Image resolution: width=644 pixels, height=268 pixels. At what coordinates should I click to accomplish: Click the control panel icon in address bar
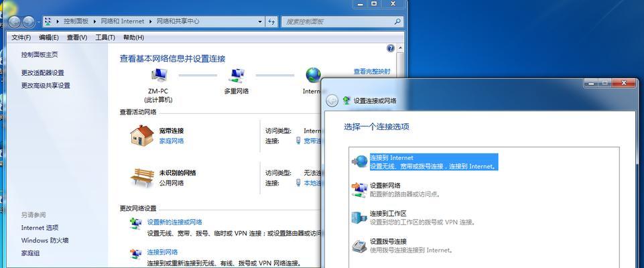point(48,21)
